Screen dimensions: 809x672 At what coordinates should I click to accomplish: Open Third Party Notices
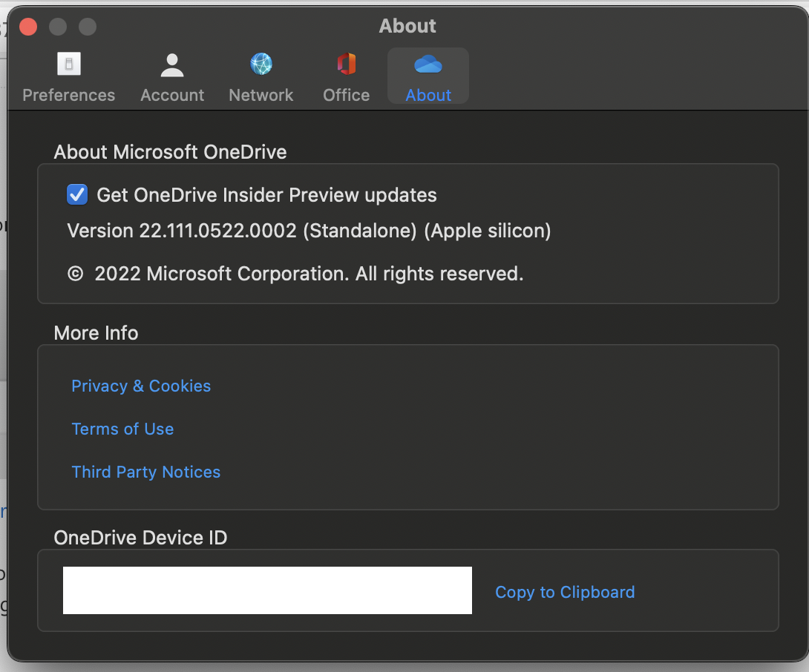pos(145,472)
